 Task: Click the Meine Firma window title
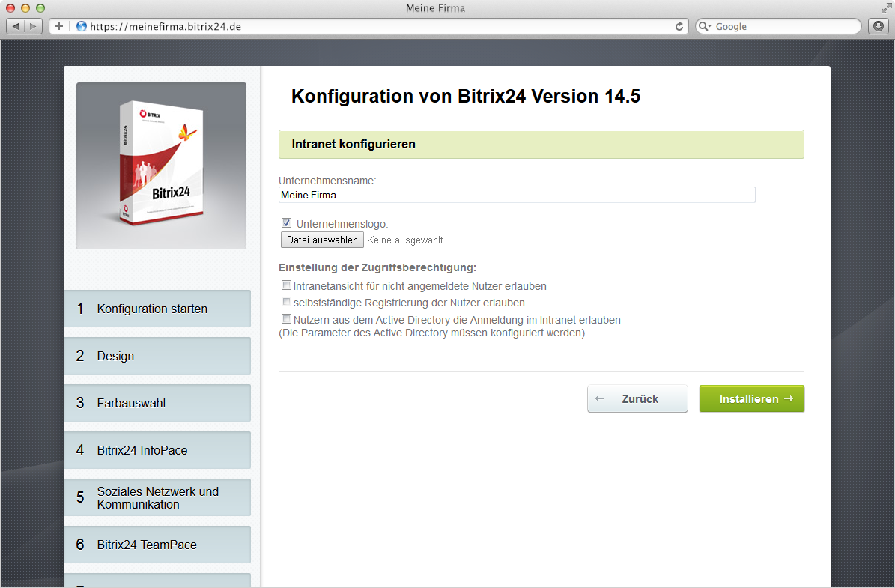[x=435, y=8]
